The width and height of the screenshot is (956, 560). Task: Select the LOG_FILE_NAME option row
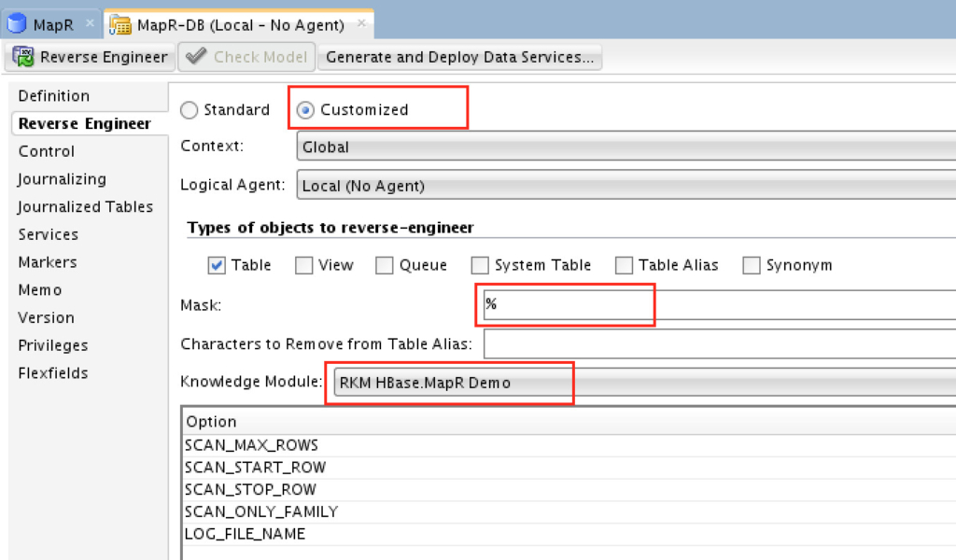coord(569,534)
